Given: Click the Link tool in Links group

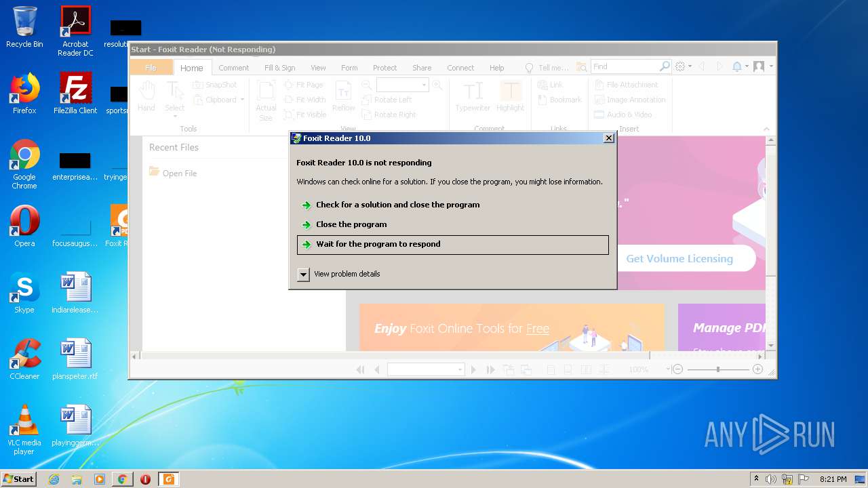Looking at the screenshot, I should point(551,85).
